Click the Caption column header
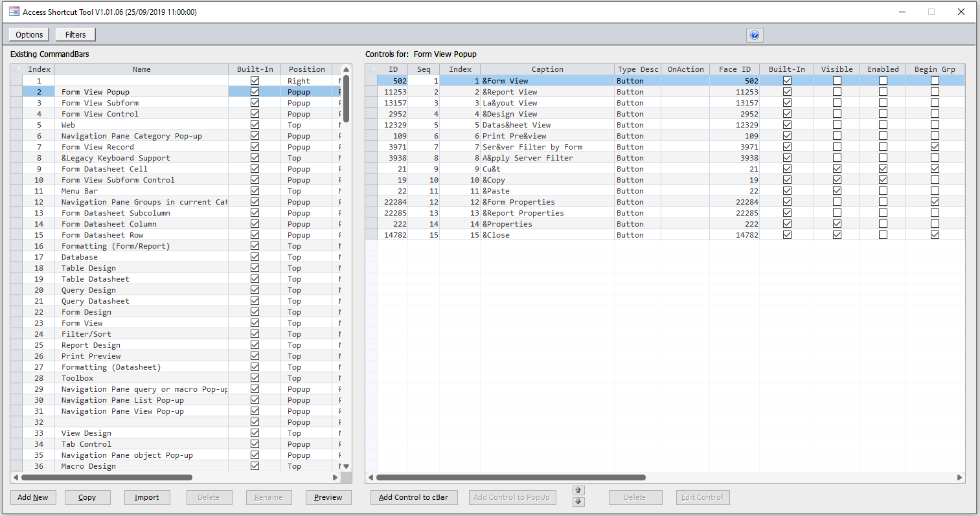The image size is (980, 516). pos(547,69)
